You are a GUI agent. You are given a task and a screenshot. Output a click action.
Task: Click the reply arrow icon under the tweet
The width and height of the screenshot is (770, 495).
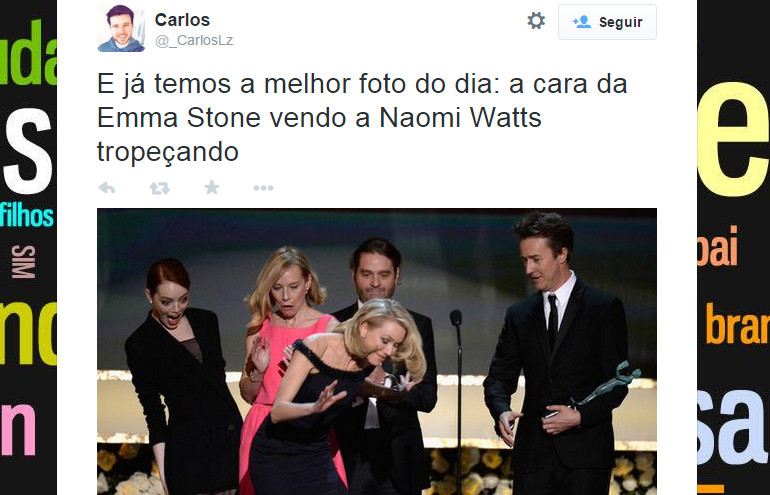point(107,188)
